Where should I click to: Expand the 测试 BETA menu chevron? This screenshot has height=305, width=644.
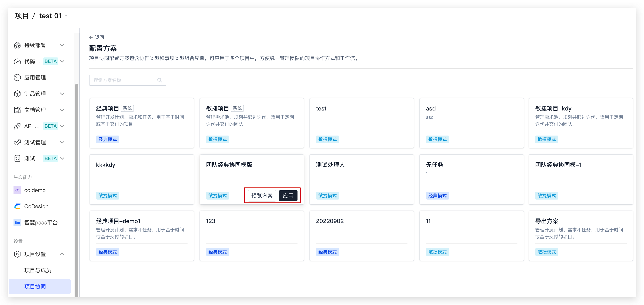[62, 158]
